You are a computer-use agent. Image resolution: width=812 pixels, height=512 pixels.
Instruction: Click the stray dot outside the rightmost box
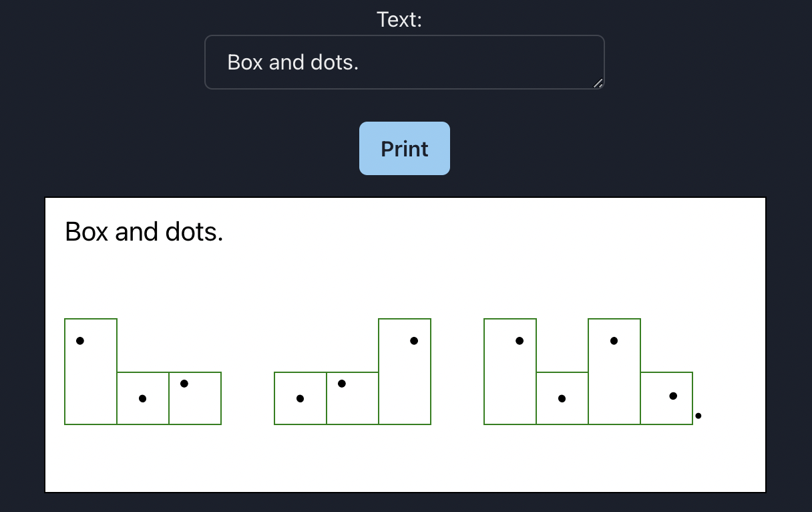[698, 416]
